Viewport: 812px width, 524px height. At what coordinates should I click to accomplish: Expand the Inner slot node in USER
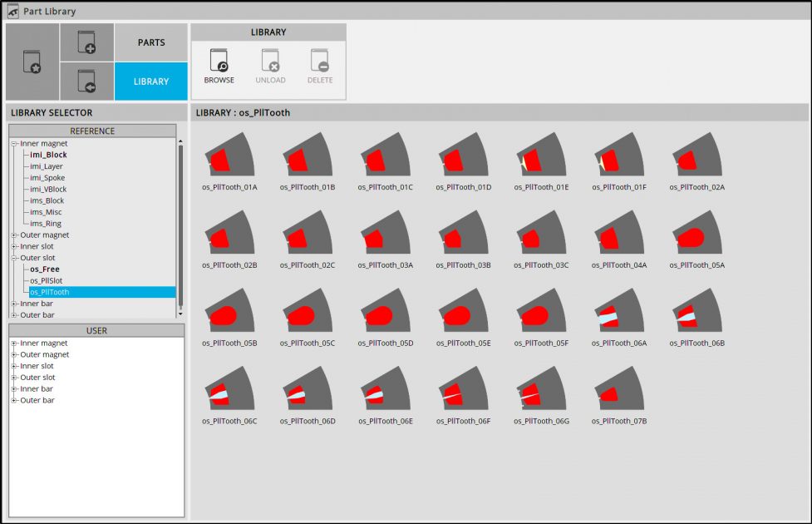click(14, 366)
